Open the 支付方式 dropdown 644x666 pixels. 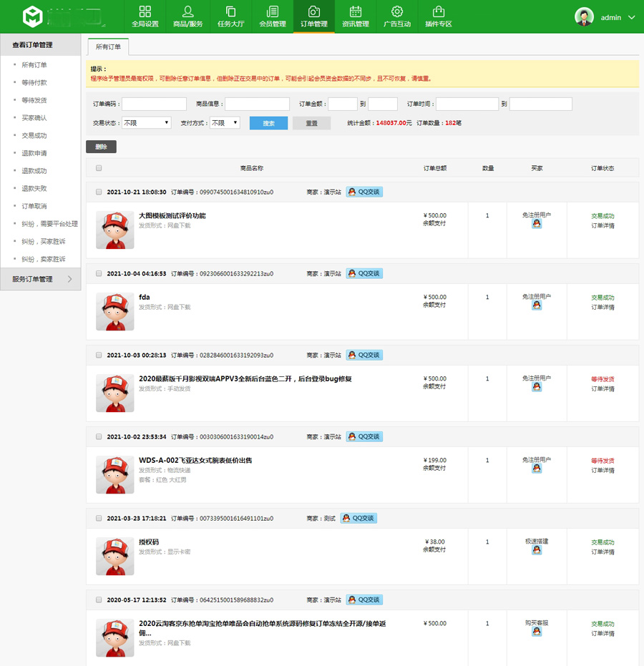(224, 123)
